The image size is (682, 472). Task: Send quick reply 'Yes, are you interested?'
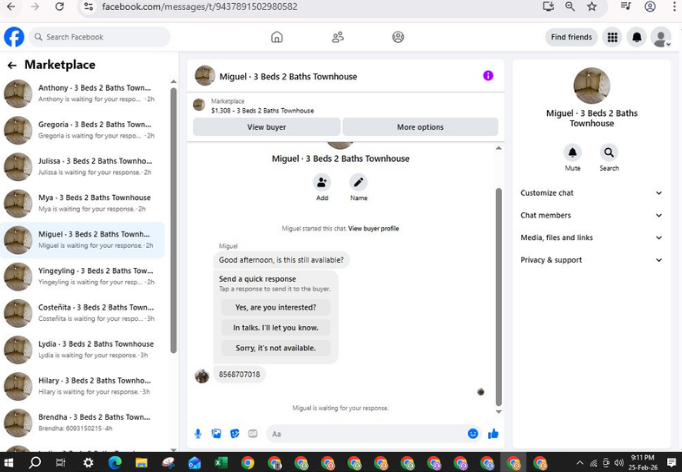276,308
